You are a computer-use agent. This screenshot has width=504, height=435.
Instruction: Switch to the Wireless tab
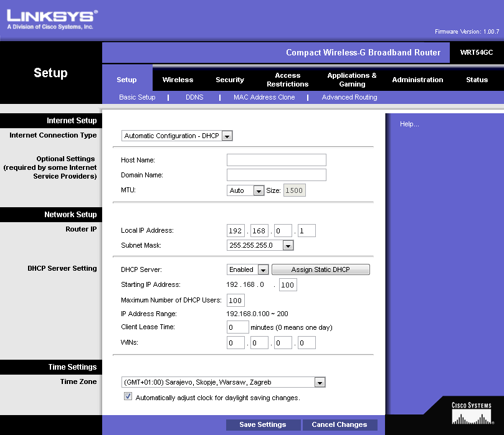click(179, 79)
